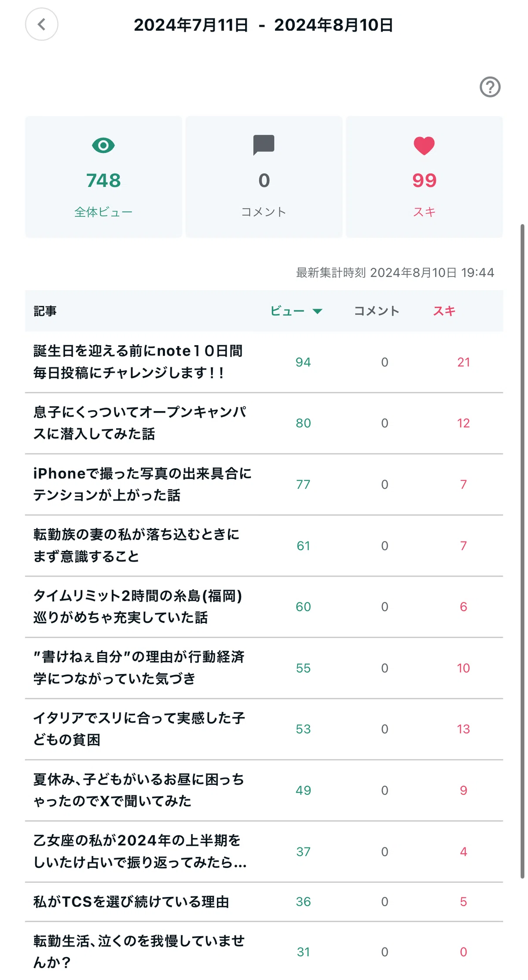Toggle sort arrow next to ビュー

coord(318,311)
